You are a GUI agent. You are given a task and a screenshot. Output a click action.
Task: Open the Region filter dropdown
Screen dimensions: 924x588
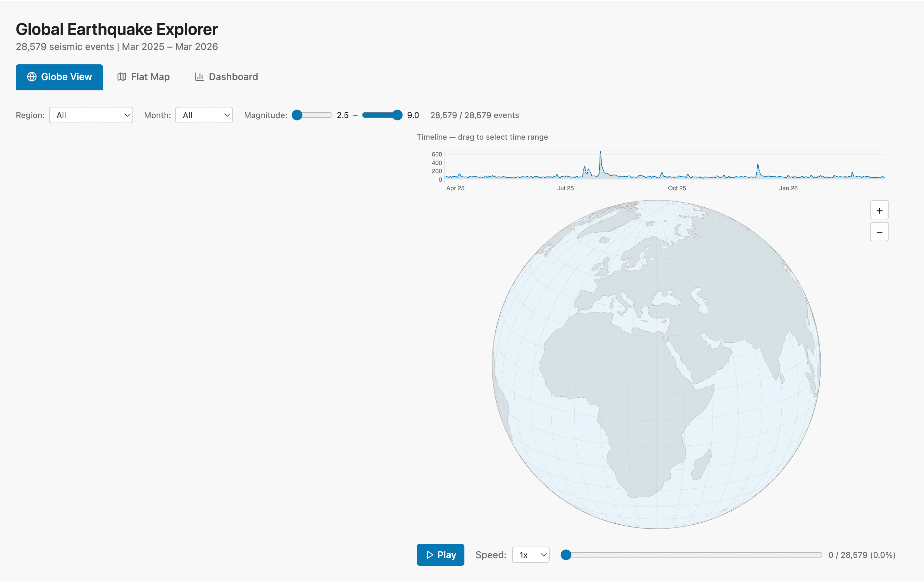(91, 115)
